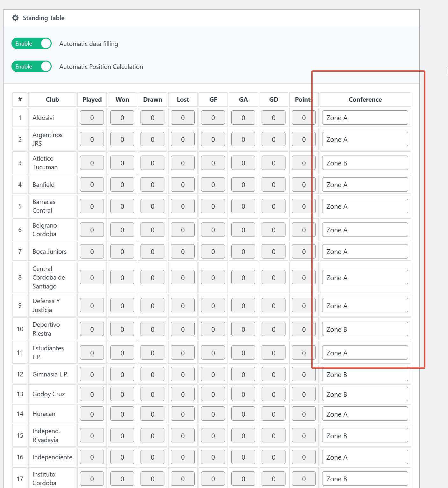Click the GA column header
448x488 pixels.
click(x=243, y=99)
